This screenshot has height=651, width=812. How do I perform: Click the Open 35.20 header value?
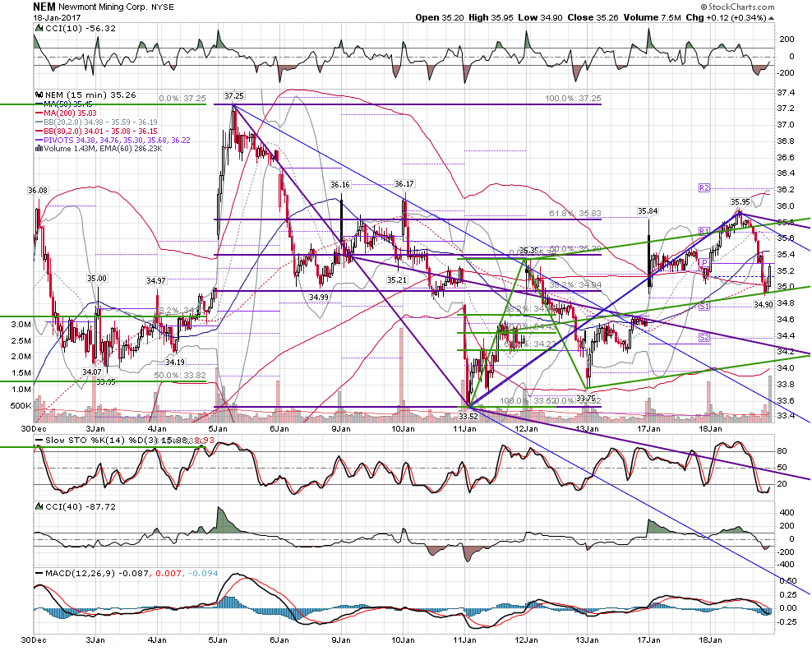(x=440, y=17)
